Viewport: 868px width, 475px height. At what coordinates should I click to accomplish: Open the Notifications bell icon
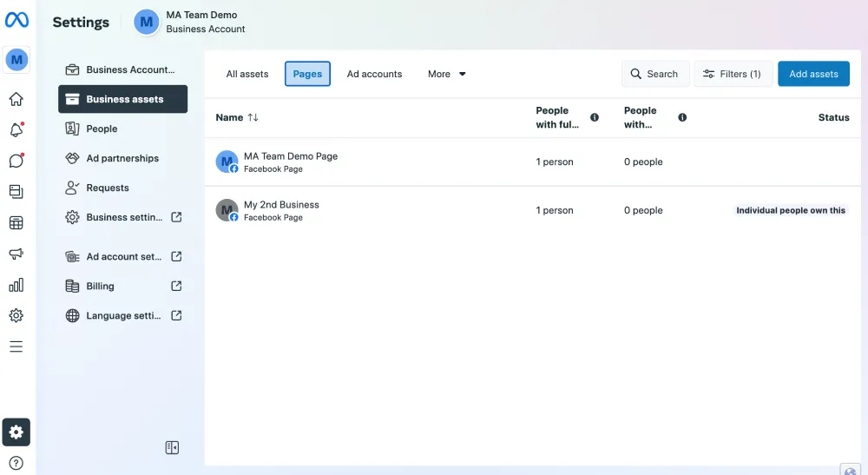(x=16, y=130)
